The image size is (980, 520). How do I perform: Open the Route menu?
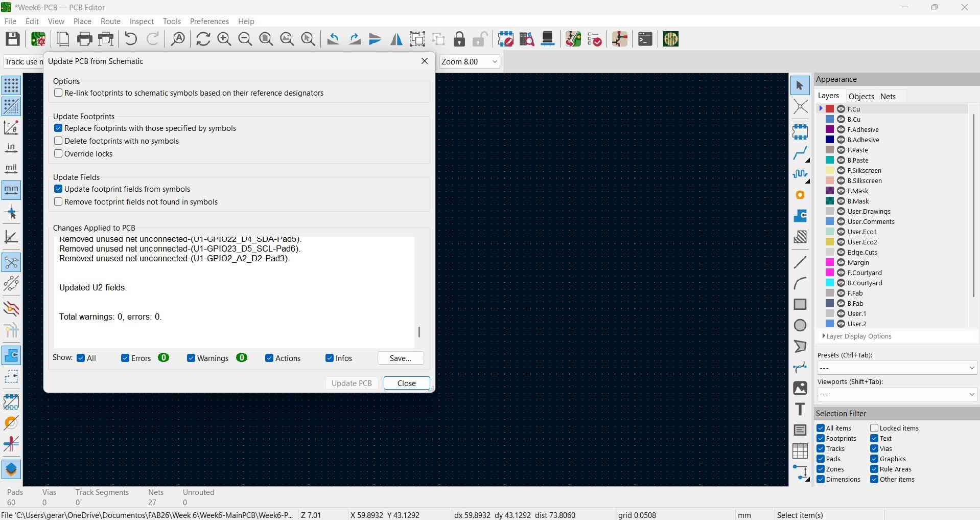pyautogui.click(x=110, y=21)
